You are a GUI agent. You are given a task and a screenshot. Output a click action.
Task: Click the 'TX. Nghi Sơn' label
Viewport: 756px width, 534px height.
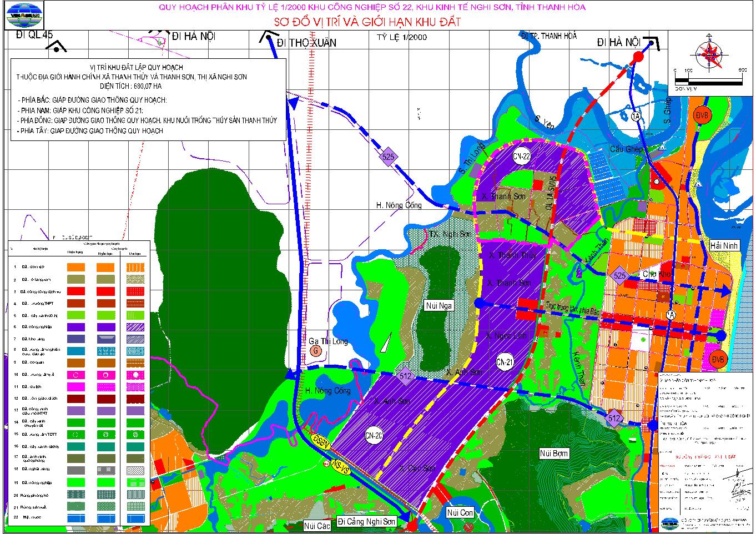(450, 234)
